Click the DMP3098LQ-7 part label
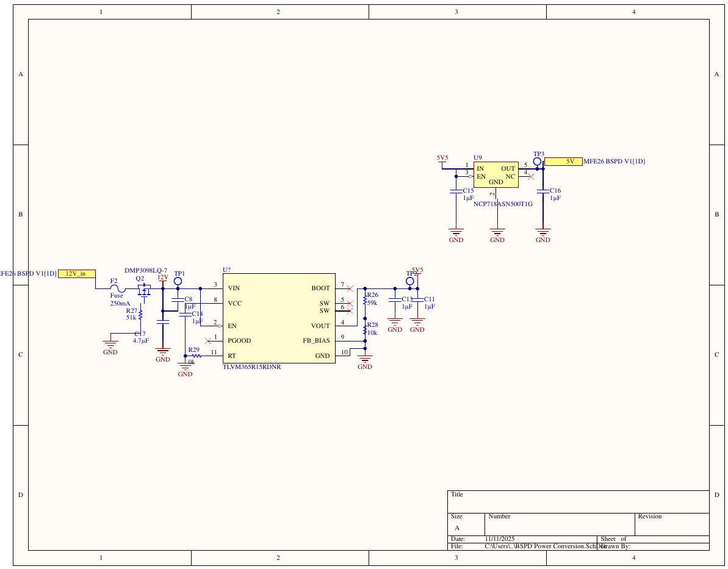Screen dimensions: 728x569 tap(146, 271)
